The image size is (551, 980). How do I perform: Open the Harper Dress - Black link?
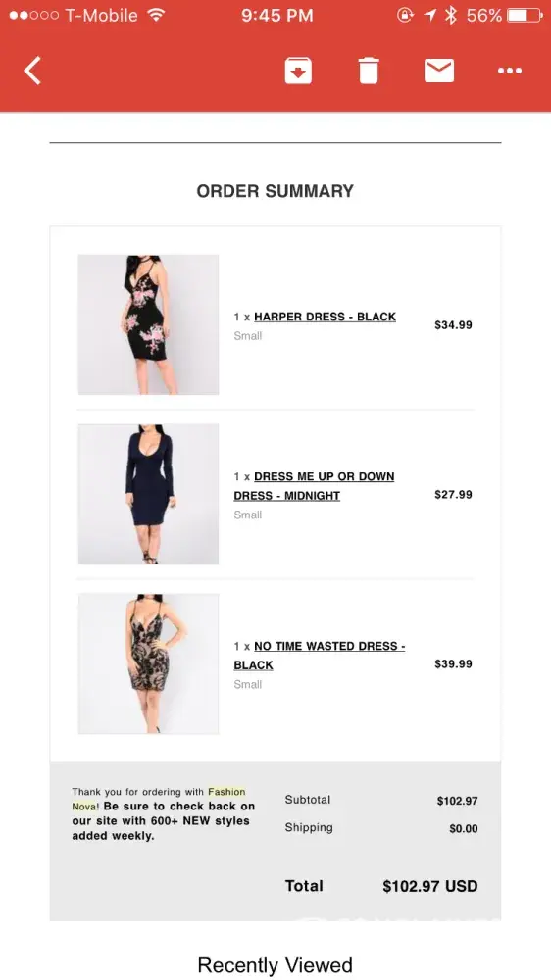point(325,317)
